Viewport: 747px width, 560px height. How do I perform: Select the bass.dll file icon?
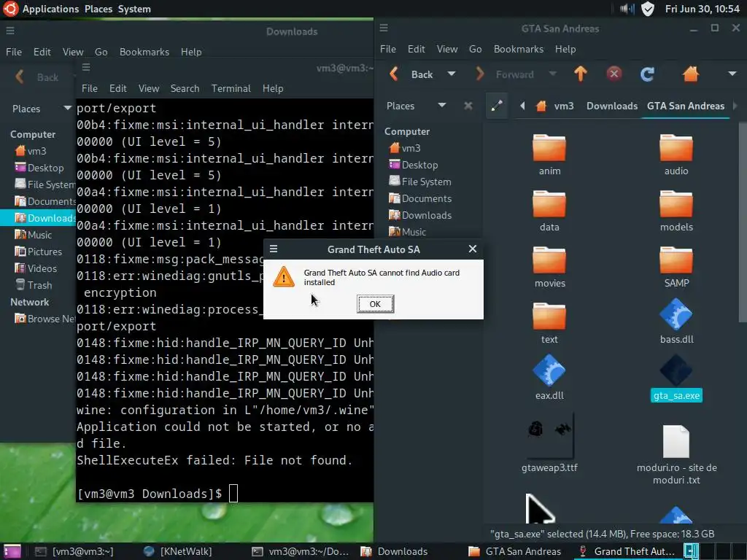[676, 314]
